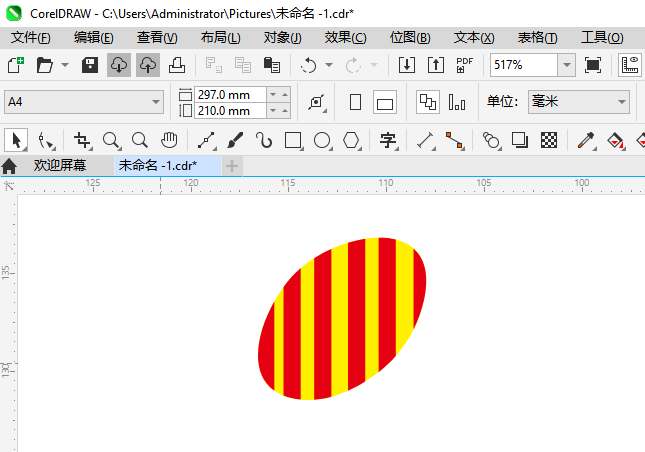Open the Undo history dropdown arrow
Screen dimensions: 645x452
point(329,65)
